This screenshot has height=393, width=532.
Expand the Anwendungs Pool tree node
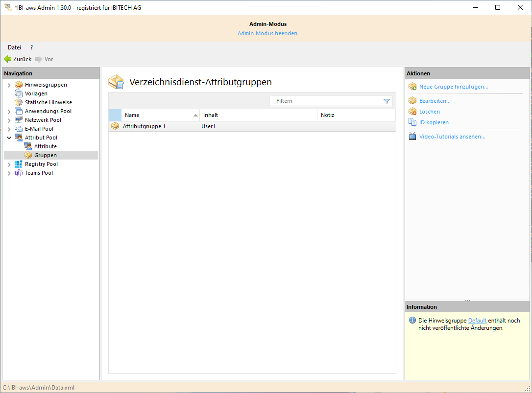coord(9,112)
